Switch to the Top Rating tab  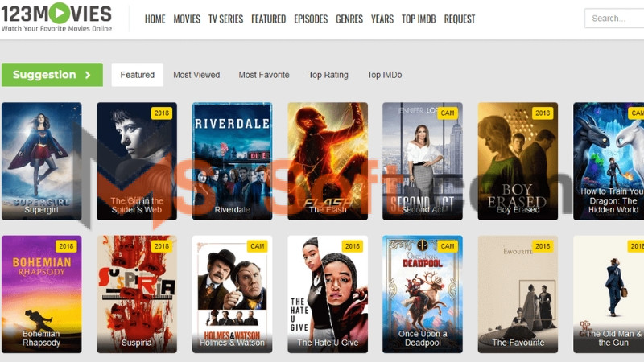328,75
